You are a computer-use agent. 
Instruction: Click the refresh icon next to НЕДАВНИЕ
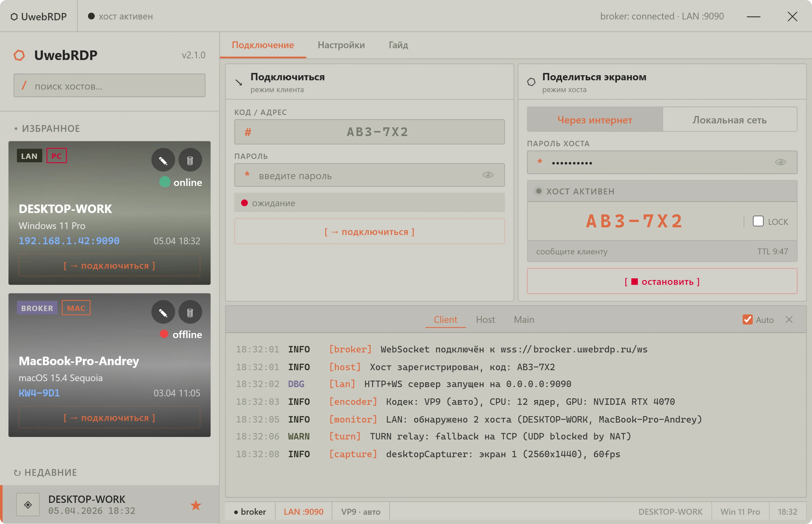17,473
